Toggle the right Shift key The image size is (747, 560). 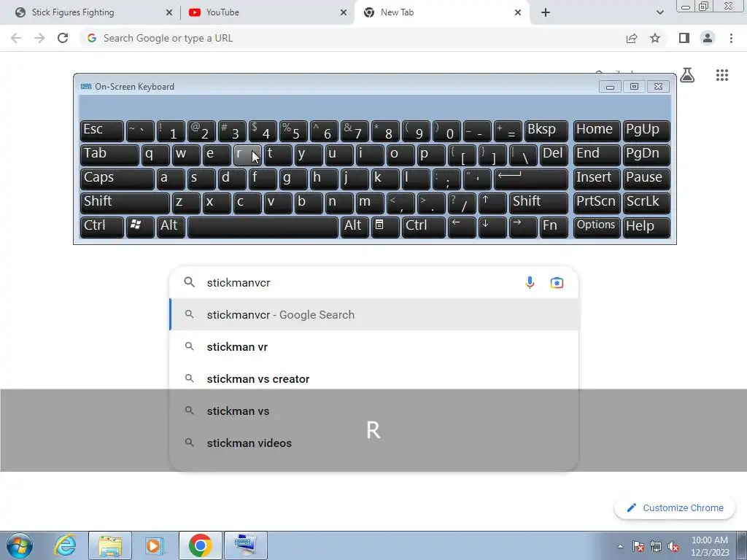538,203
